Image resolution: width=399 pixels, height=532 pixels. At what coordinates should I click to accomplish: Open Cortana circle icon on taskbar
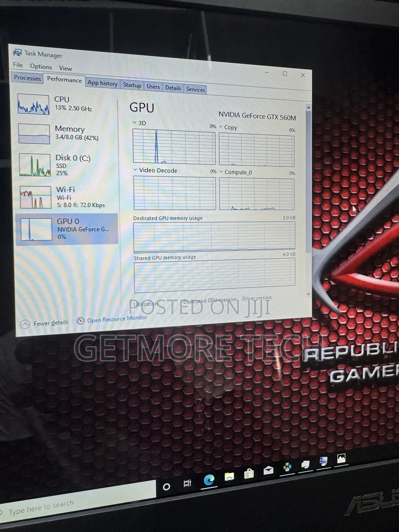(x=166, y=486)
